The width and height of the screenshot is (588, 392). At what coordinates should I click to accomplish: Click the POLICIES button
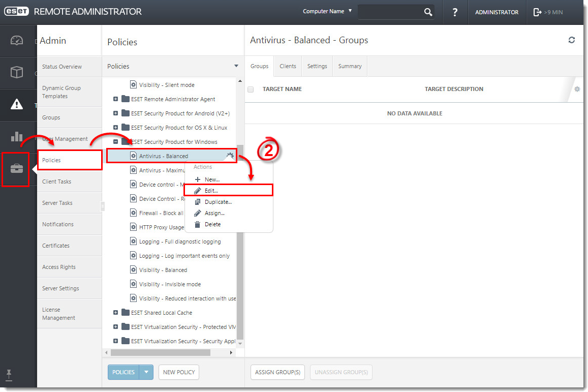[x=123, y=372]
